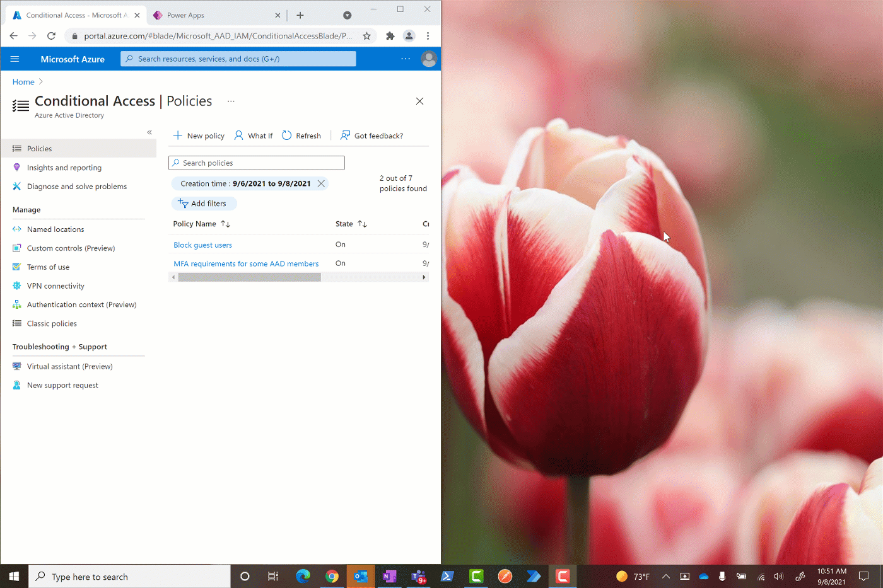Open the Block guest users policy
The width and height of the screenshot is (883, 588).
(x=202, y=245)
